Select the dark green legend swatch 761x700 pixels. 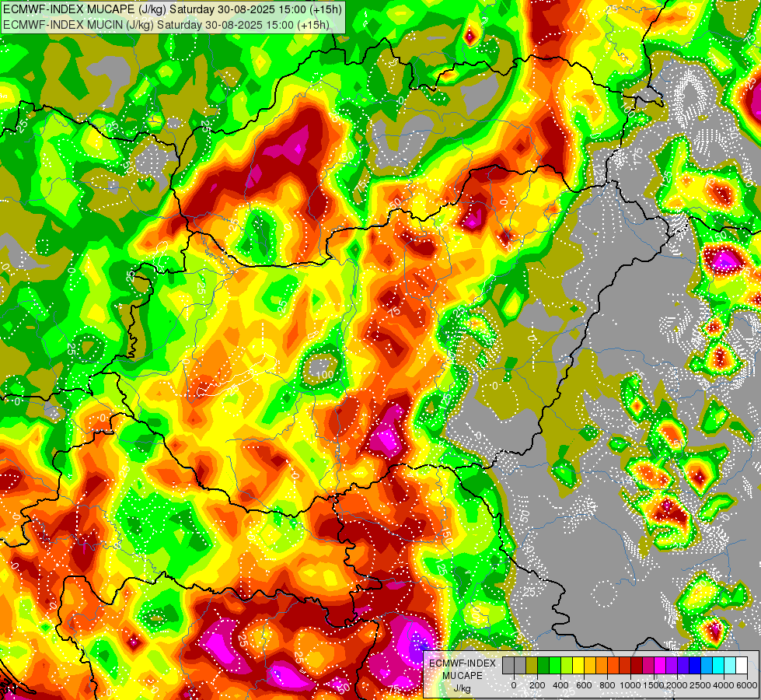(x=543, y=665)
